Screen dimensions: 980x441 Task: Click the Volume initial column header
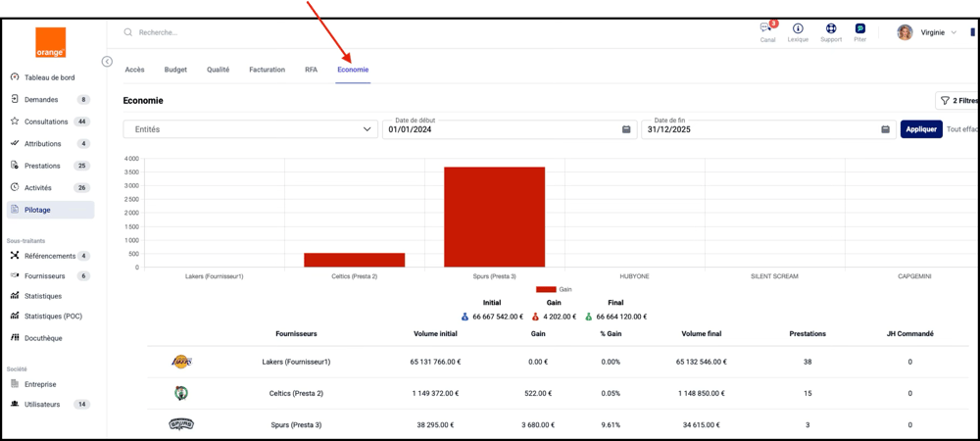tap(436, 333)
